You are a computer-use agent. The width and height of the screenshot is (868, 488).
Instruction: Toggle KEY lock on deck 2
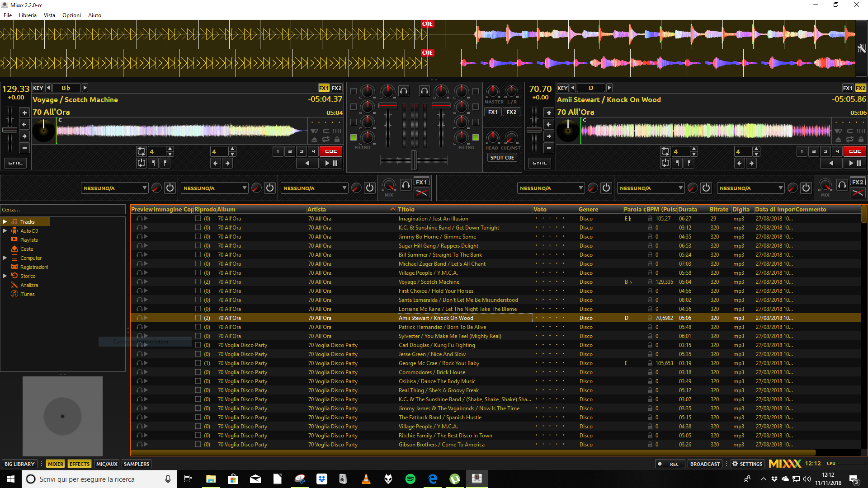tap(562, 88)
